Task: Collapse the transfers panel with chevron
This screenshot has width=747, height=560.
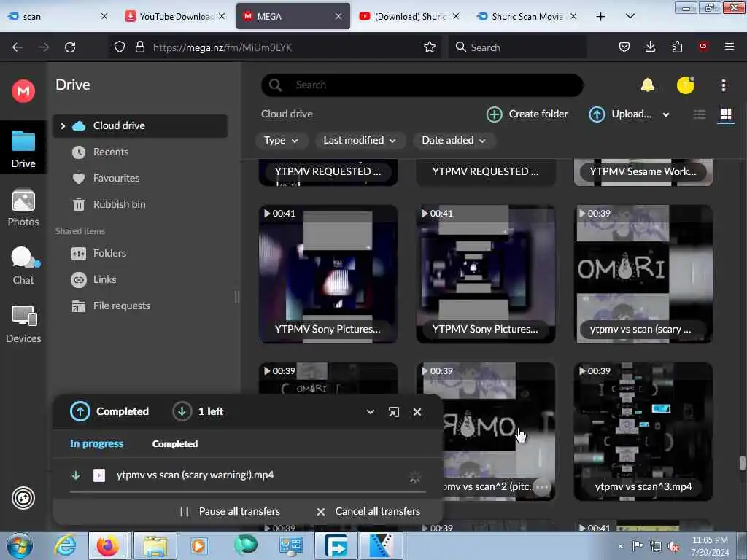Action: click(x=370, y=412)
